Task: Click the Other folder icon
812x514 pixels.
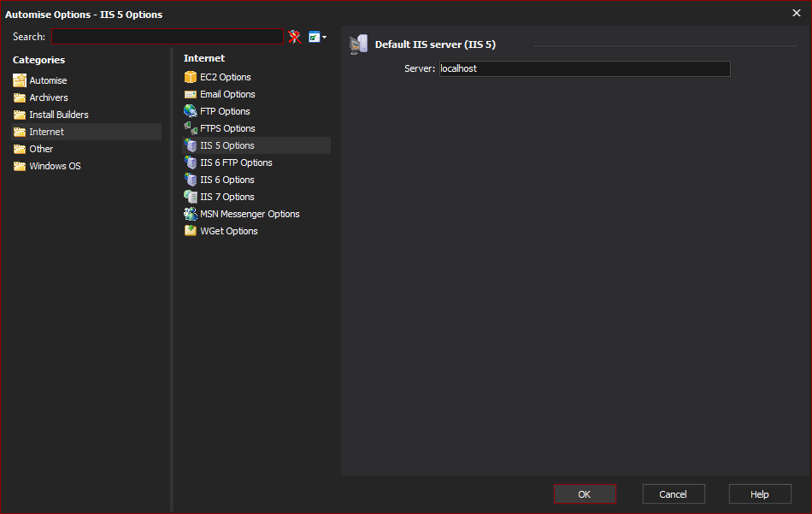Action: 20,149
